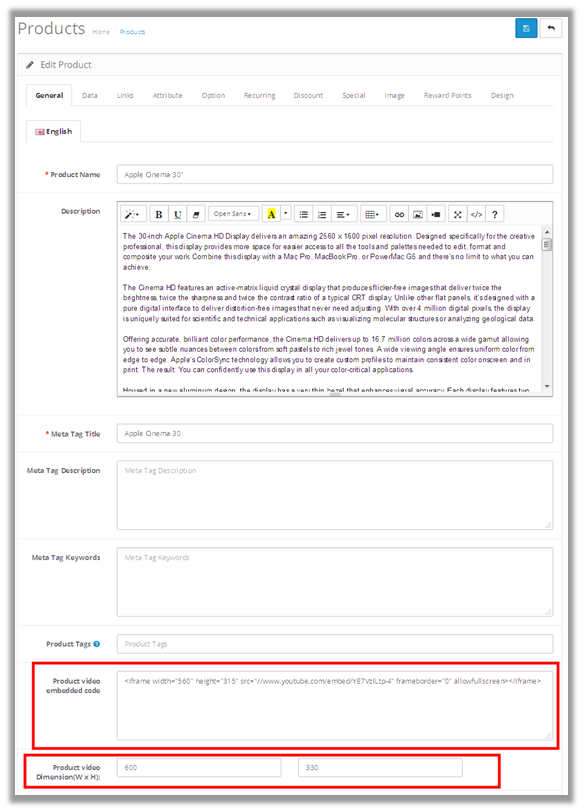Click the Product video embedded code textarea
The width and height of the screenshot is (587, 808).
tap(335, 705)
